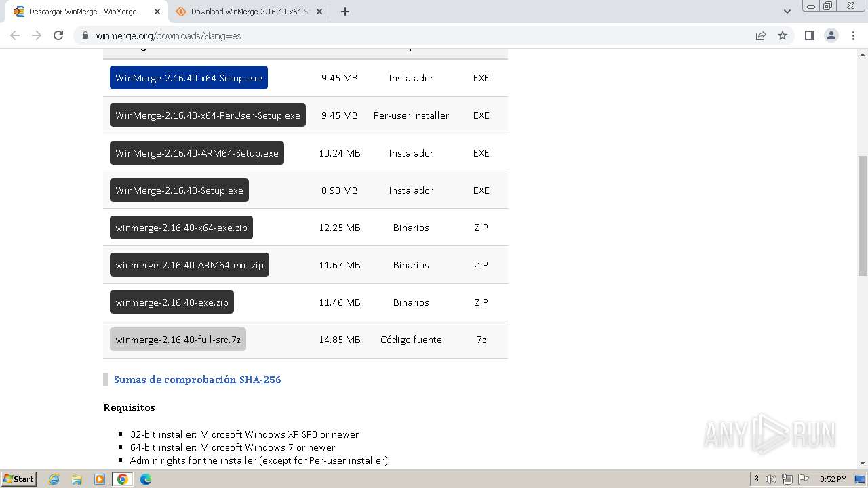
Task: Click the scrollbar down arrow
Action: click(863, 463)
